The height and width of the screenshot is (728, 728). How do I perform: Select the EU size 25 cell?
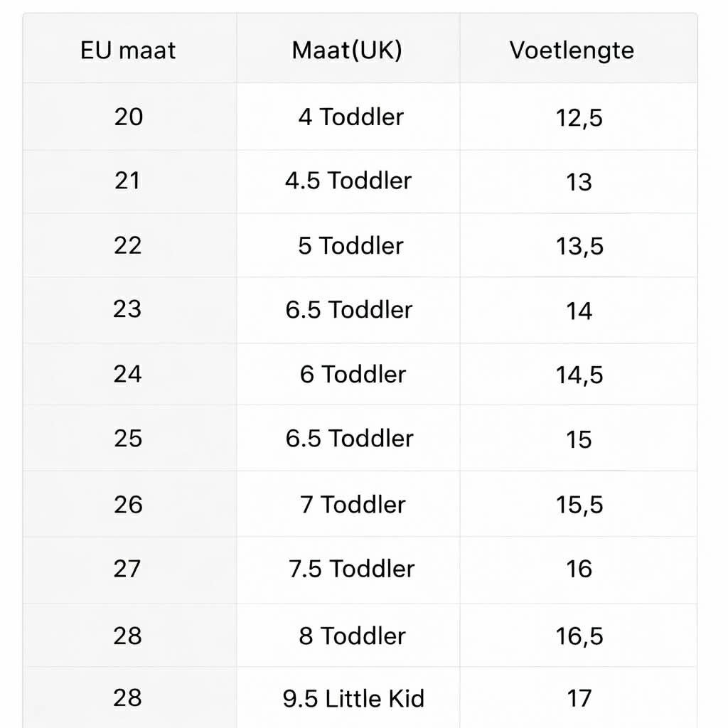click(x=129, y=438)
